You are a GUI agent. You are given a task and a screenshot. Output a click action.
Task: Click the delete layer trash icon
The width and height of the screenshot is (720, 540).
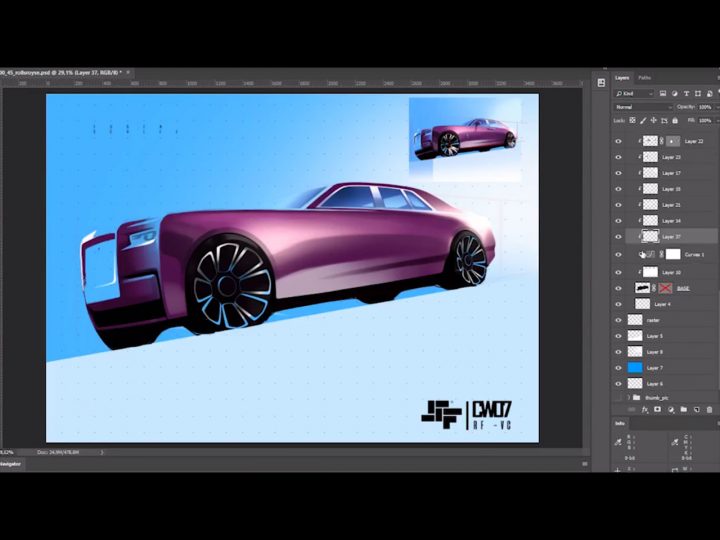pyautogui.click(x=709, y=410)
